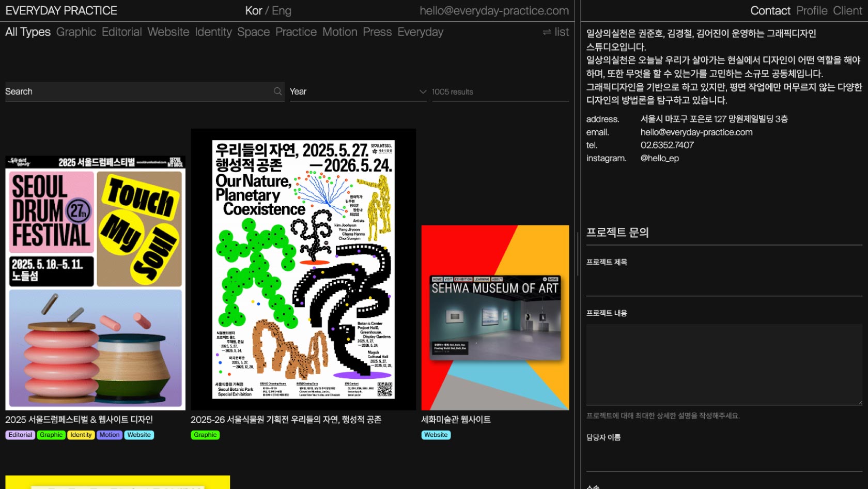The image size is (868, 489).
Task: Switch language to Eng
Action: click(x=282, y=11)
